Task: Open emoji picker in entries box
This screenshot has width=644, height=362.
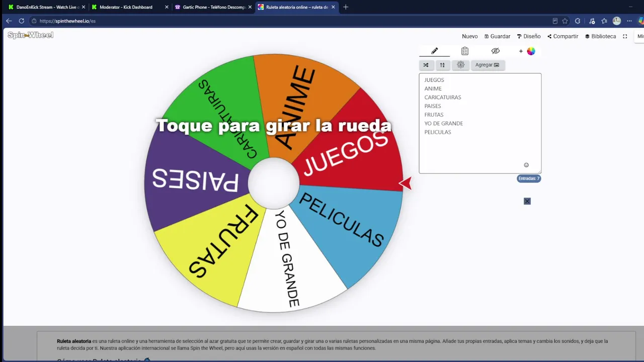Action: point(526,165)
